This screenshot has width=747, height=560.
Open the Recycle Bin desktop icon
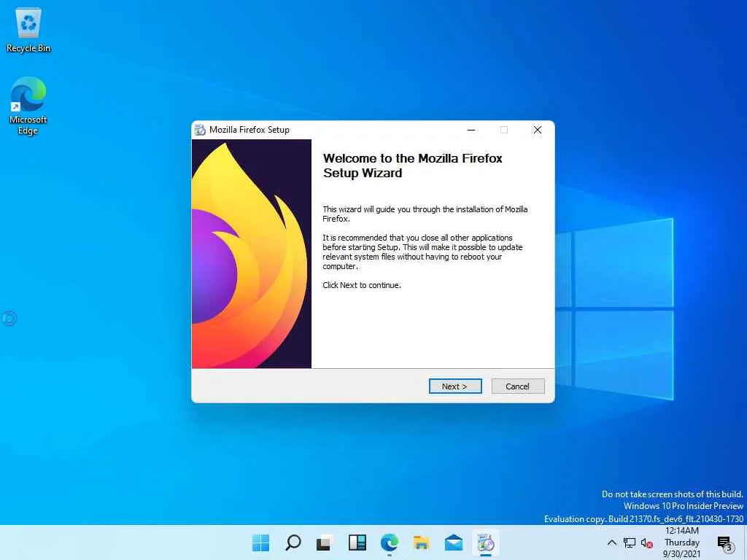point(28,30)
